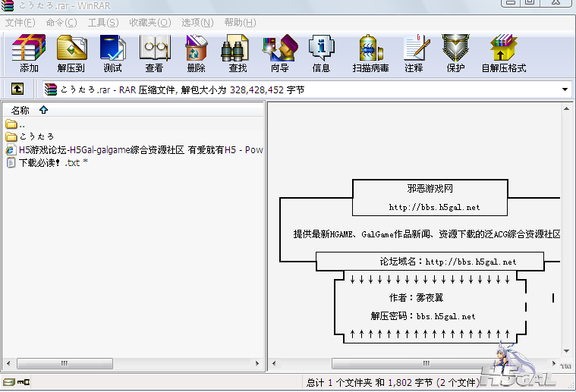Expand the address path dropdown

(x=565, y=89)
